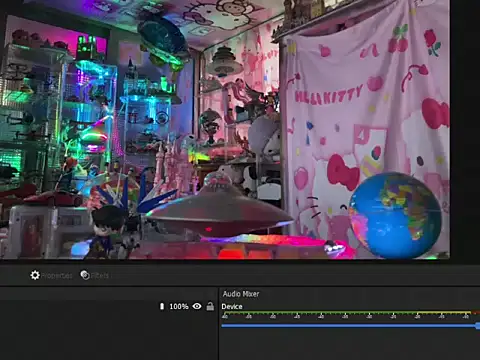Click the Device volume slider track
480x360 pixels.
350,325
